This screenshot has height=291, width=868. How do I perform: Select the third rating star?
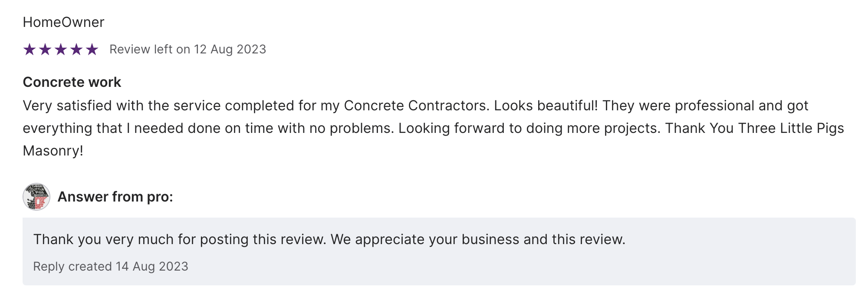click(61, 50)
